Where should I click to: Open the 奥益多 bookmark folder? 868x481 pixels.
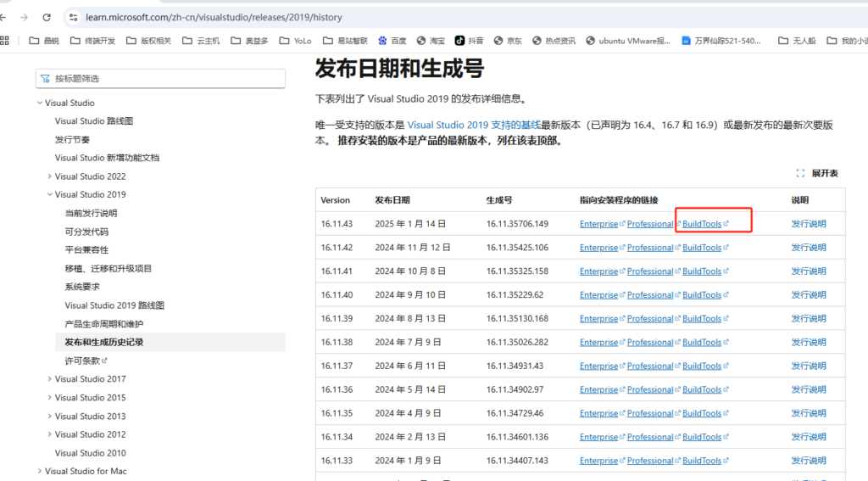tap(249, 41)
